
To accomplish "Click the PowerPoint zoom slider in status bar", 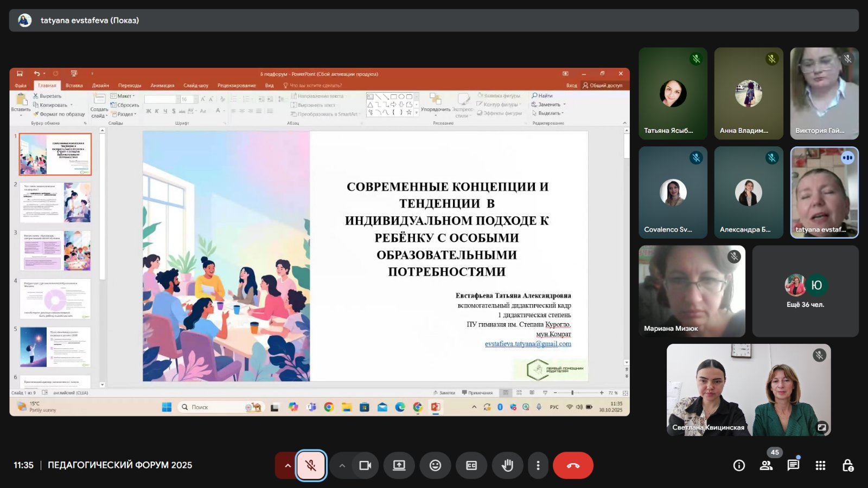I will tap(572, 393).
